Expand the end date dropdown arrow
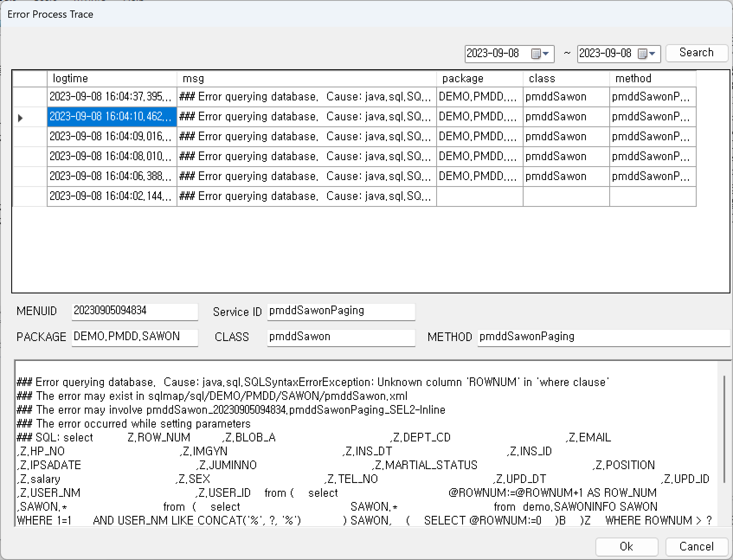The image size is (733, 560). pos(653,54)
